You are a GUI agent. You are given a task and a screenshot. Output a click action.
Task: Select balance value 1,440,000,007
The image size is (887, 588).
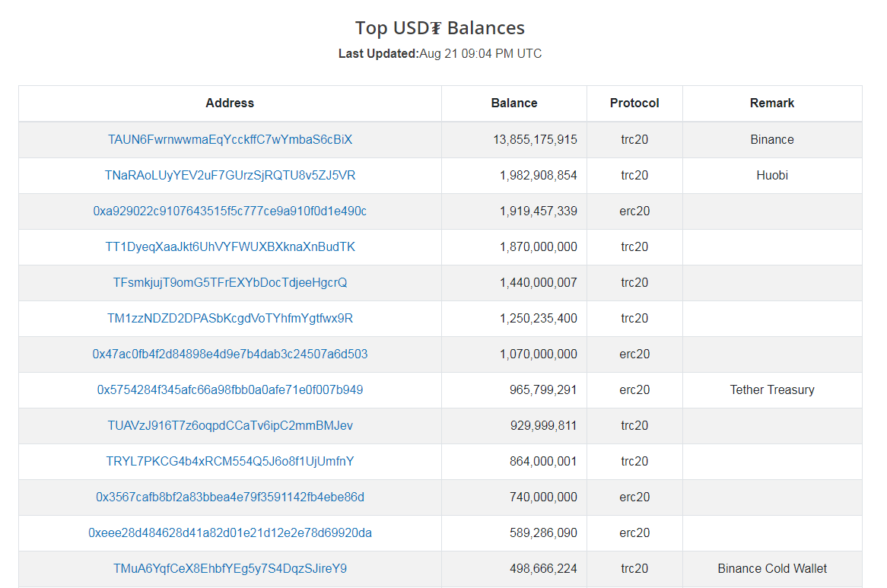pyautogui.click(x=539, y=282)
